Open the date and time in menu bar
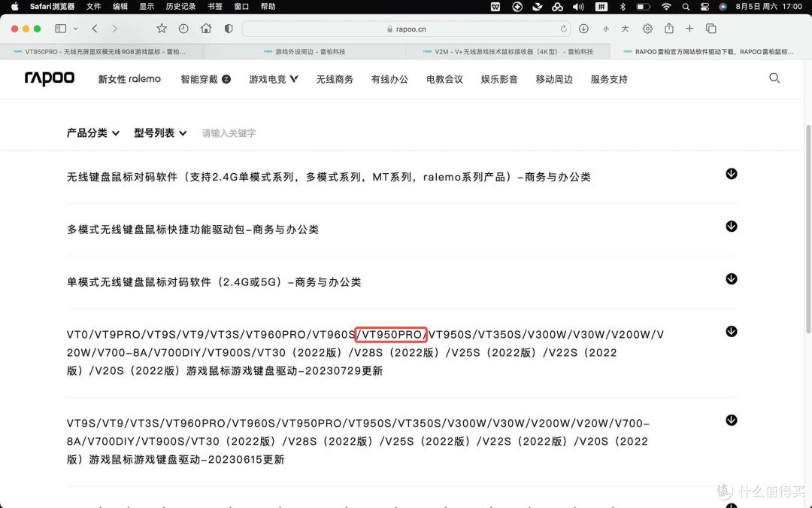The image size is (812, 508). (768, 7)
